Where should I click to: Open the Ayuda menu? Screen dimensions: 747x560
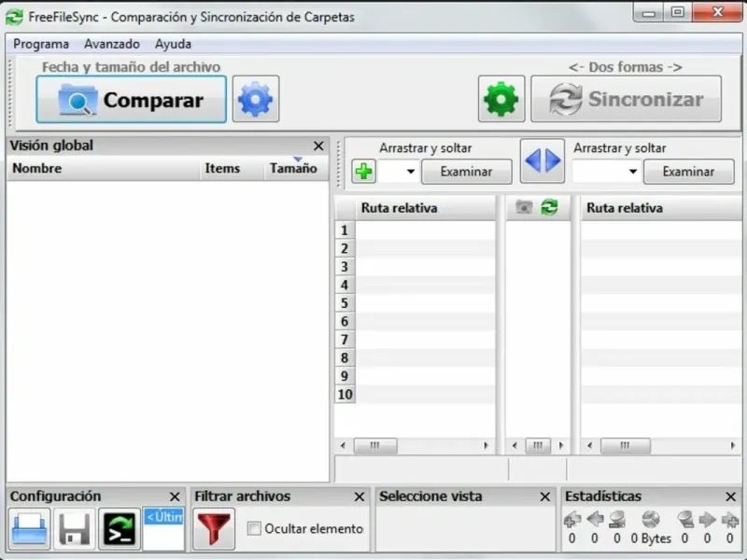173,44
